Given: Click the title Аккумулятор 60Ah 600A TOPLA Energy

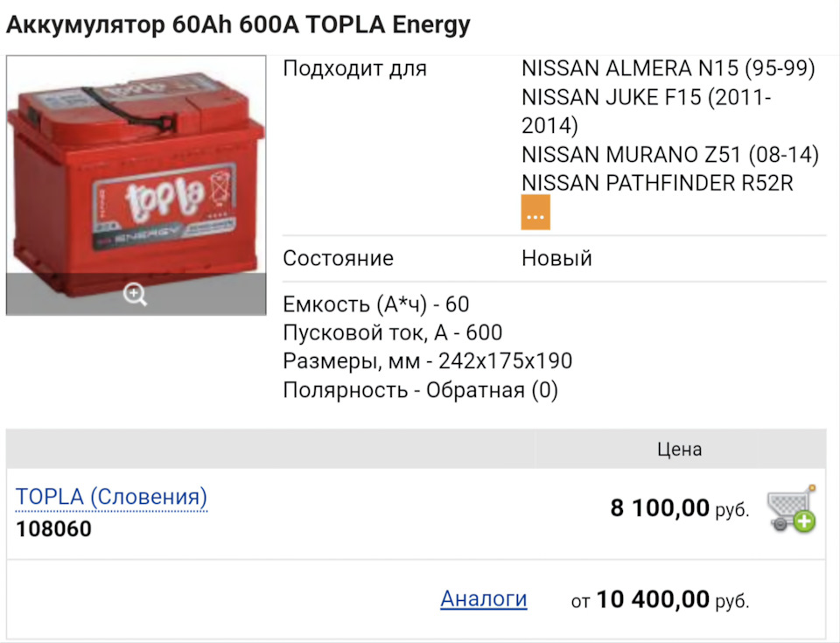Looking at the screenshot, I should pos(238,25).
